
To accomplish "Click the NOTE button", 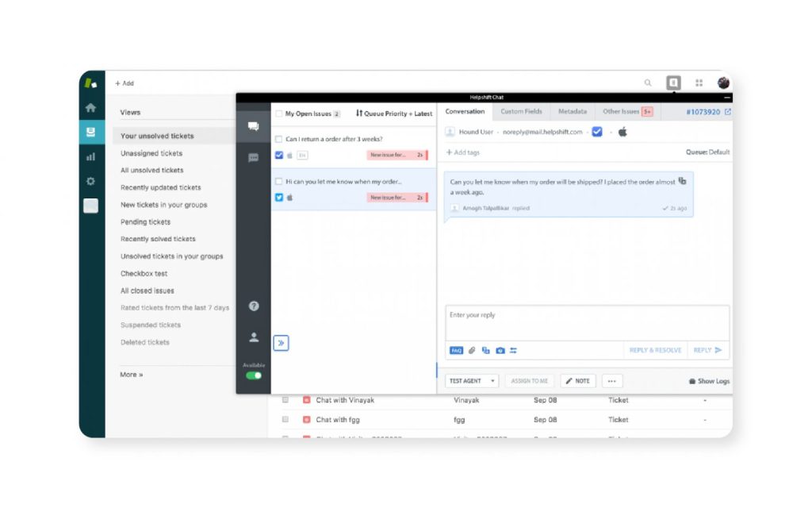I will pyautogui.click(x=578, y=381).
